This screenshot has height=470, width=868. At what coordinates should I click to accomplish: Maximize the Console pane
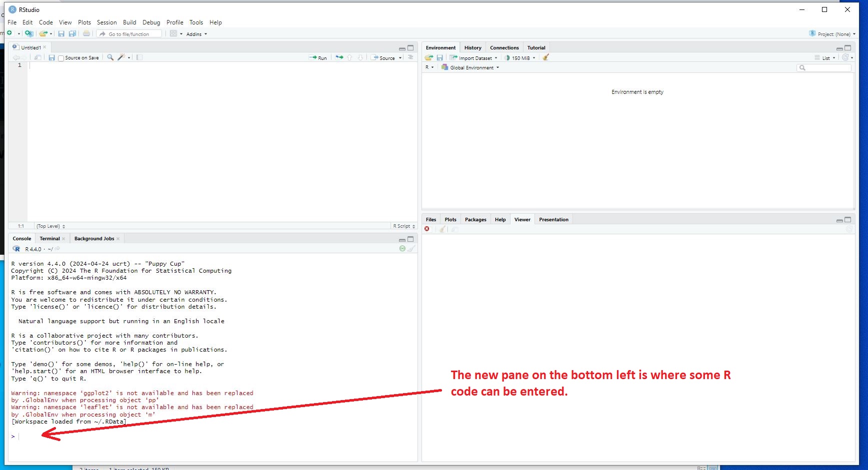click(410, 239)
